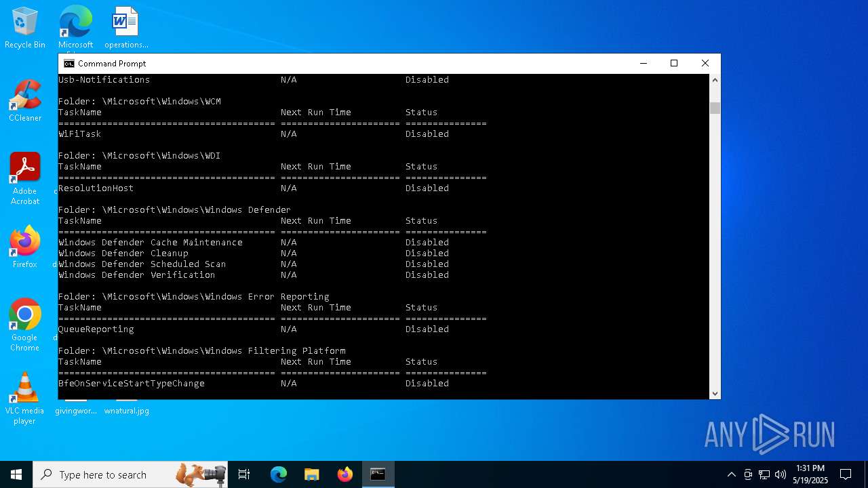This screenshot has height=488, width=868.
Task: Click the N/A value for ResolutionHost
Action: tap(288, 188)
